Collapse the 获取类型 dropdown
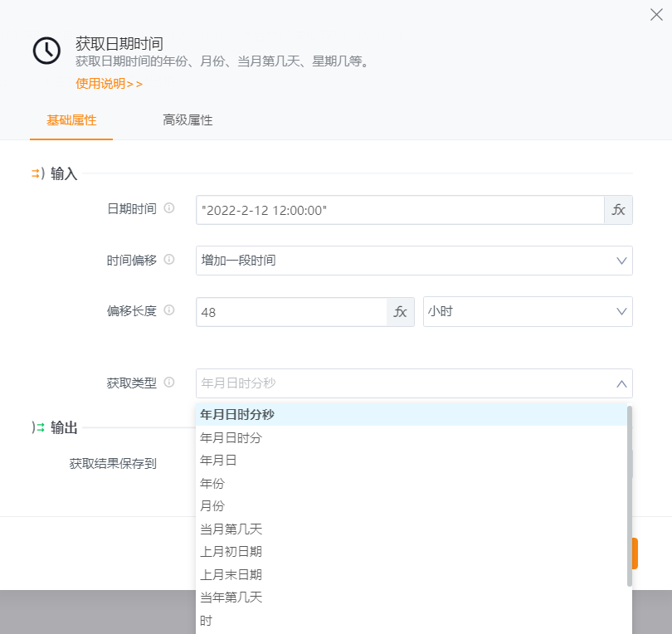 (621, 383)
